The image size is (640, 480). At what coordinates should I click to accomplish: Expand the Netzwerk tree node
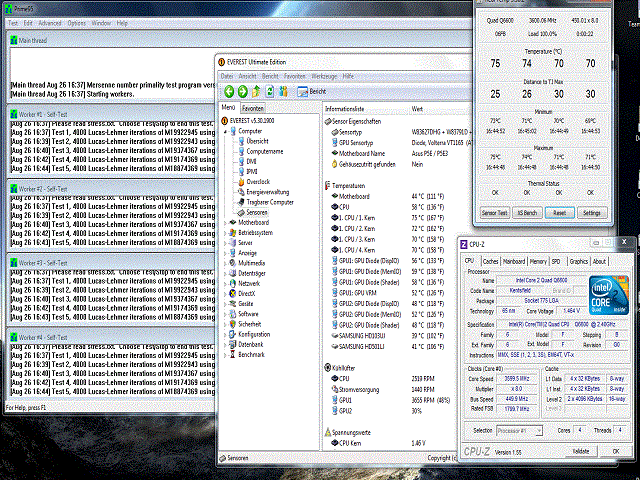click(x=225, y=284)
